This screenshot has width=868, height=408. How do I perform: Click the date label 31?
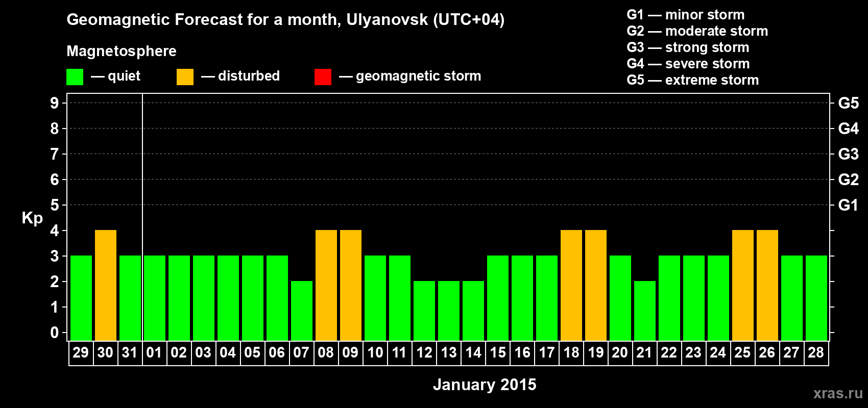(x=130, y=352)
